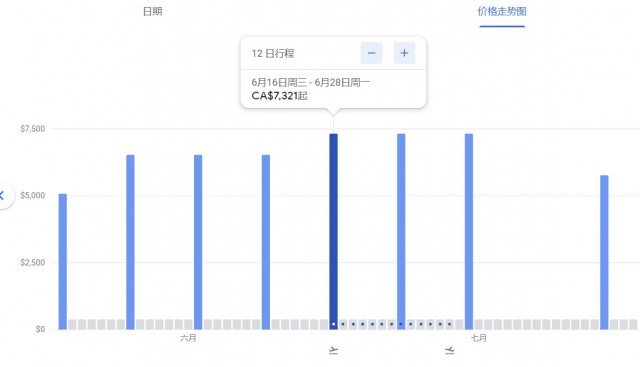
Task: Click the CA$7,321起 price text
Action: coord(280,96)
